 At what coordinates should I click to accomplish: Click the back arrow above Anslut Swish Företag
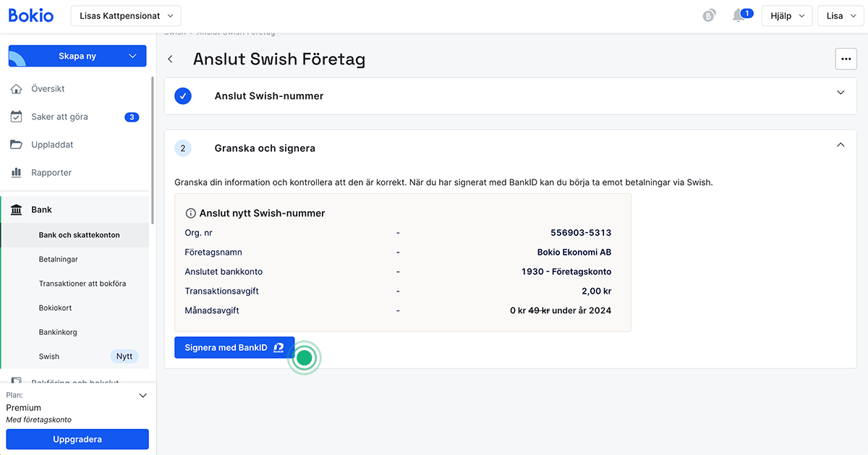pyautogui.click(x=170, y=59)
